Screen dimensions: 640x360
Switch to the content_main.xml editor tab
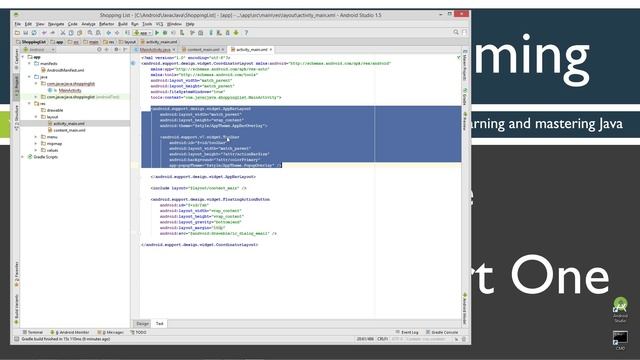pos(203,49)
